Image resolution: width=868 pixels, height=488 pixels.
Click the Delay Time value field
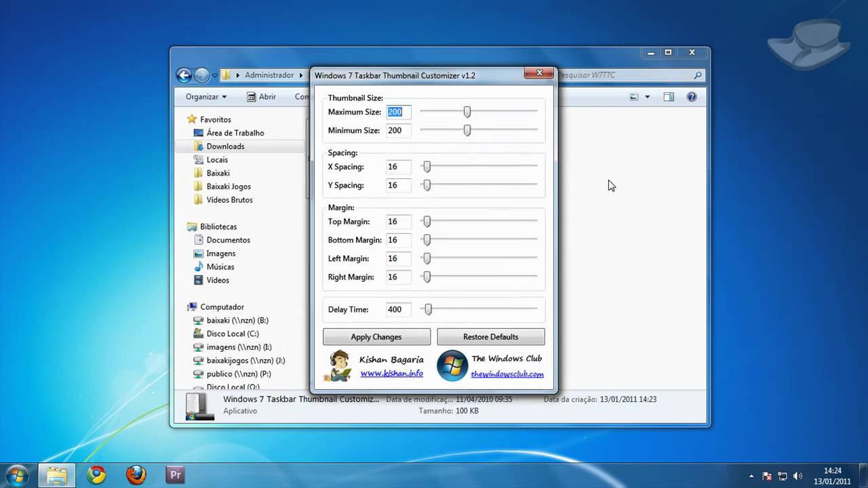[x=399, y=310]
